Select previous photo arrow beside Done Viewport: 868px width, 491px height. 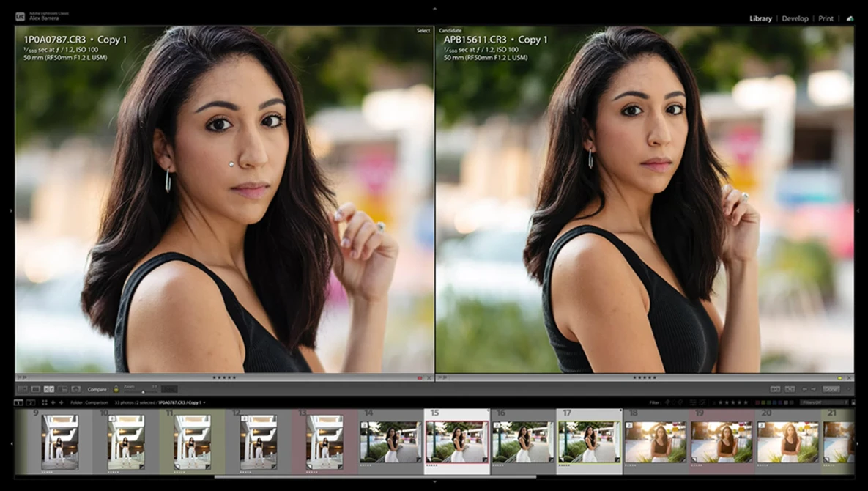(x=805, y=389)
